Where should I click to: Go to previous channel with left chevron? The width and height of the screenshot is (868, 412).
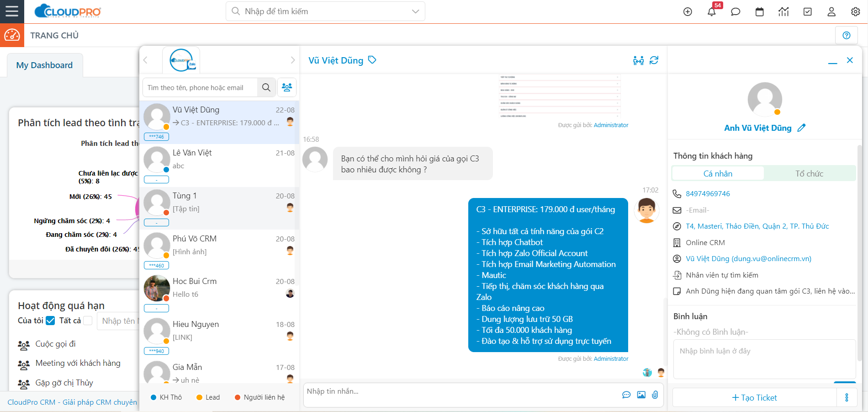(x=146, y=60)
